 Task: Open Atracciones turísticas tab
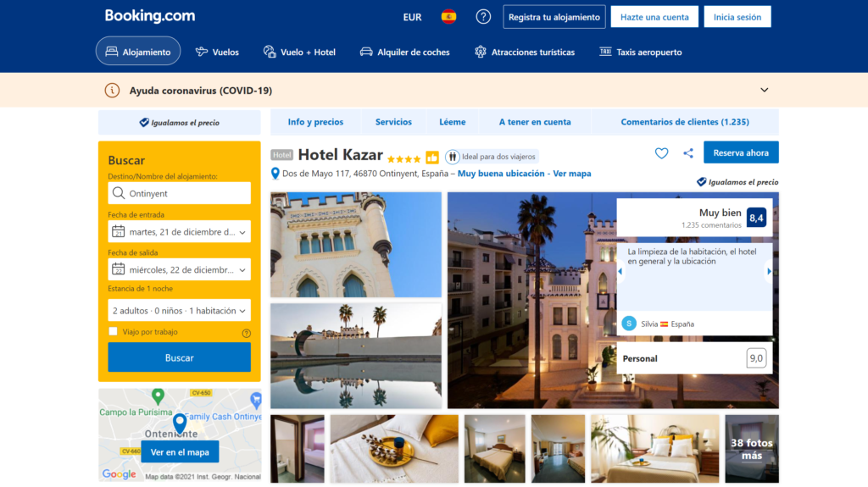(x=525, y=52)
